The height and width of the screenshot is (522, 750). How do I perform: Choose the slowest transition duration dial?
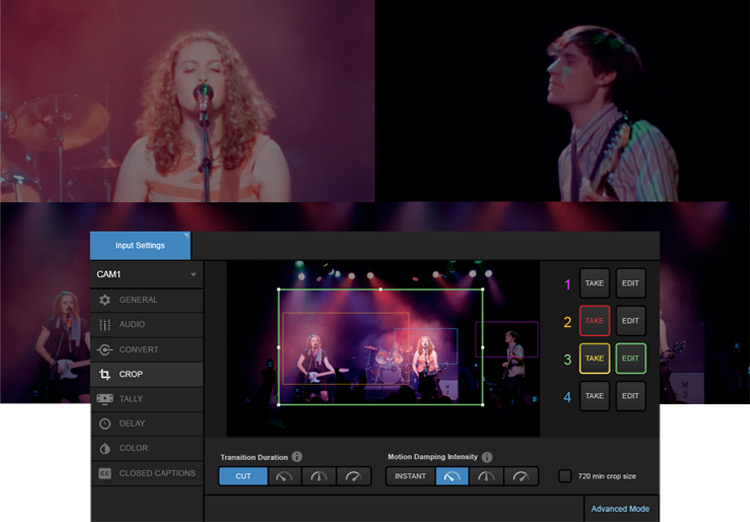click(352, 476)
